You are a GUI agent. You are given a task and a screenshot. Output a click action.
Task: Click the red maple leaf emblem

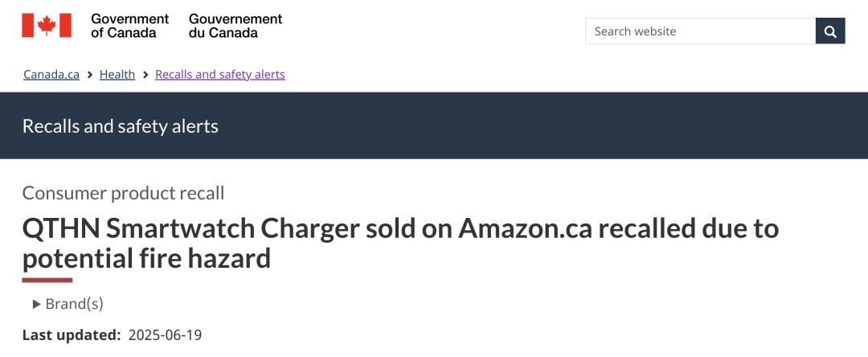pyautogui.click(x=47, y=26)
